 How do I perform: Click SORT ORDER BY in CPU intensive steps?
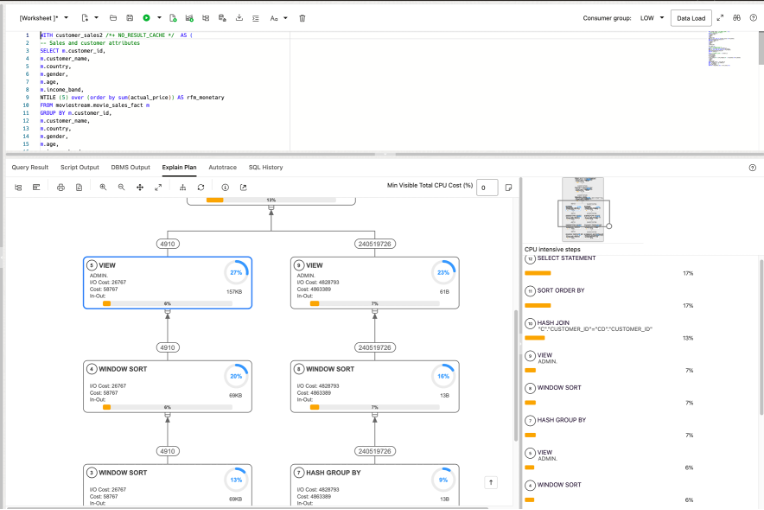tap(561, 290)
